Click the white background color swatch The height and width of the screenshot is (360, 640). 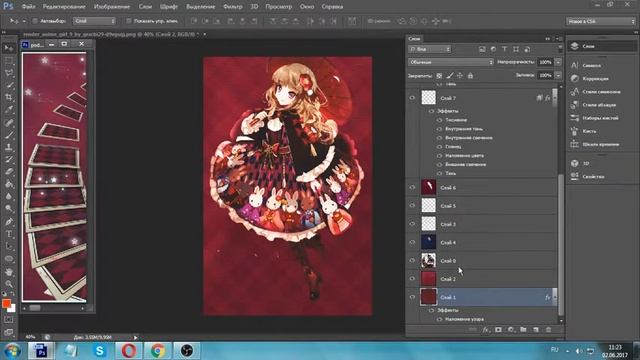[x=13, y=309]
